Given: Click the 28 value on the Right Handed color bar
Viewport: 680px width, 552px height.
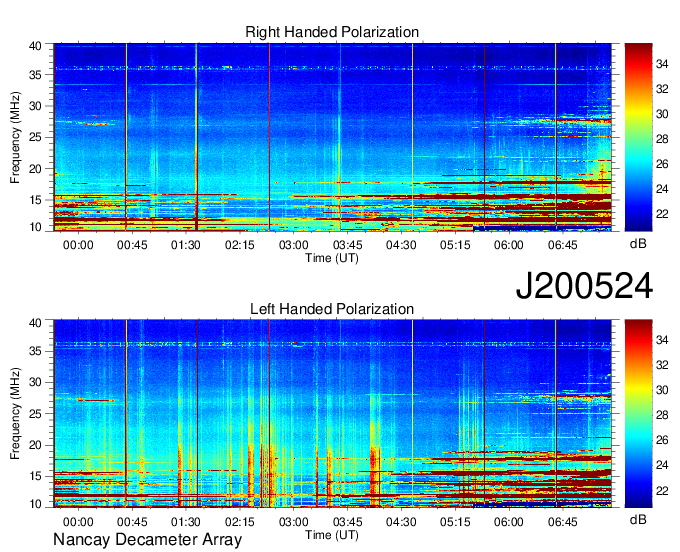Looking at the screenshot, I should pyautogui.click(x=662, y=139).
